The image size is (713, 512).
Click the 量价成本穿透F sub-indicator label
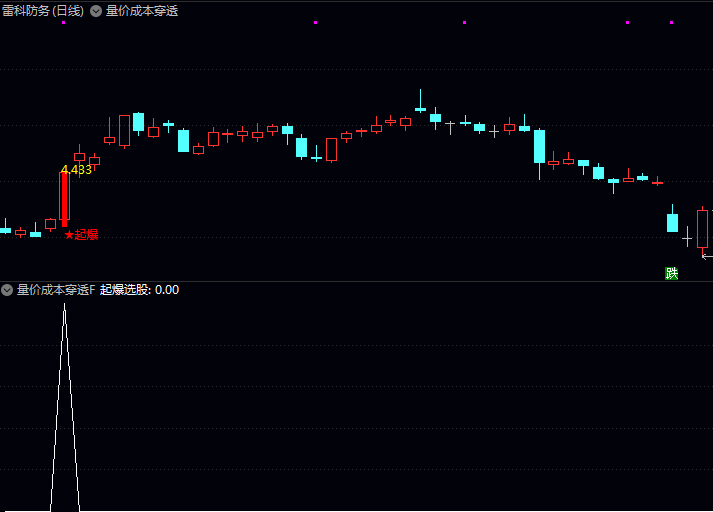tap(56, 290)
